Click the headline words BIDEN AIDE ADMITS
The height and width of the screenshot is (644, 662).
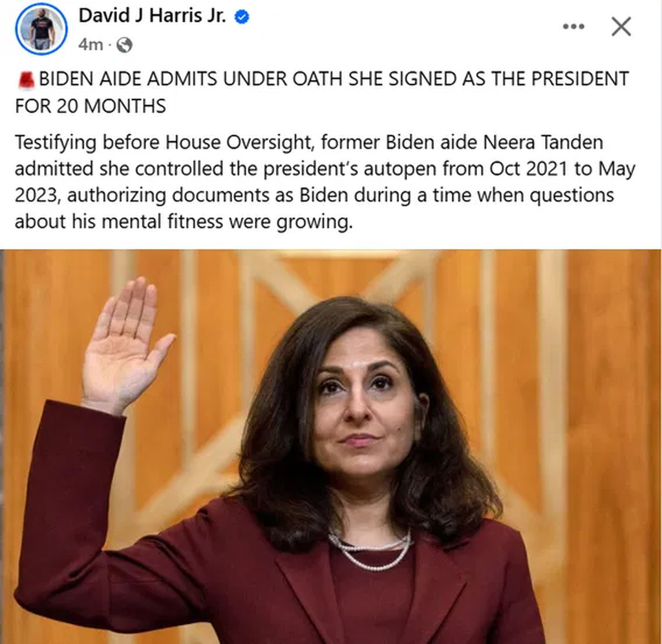(x=129, y=79)
